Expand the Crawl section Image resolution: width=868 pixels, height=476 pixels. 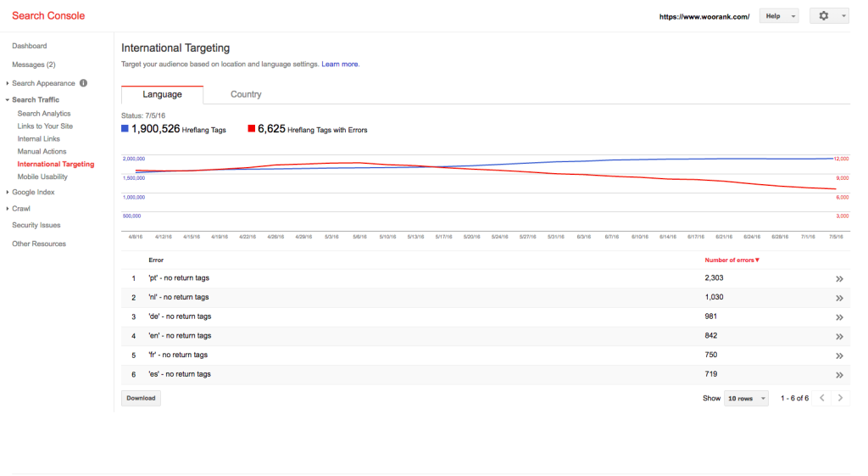coord(7,209)
